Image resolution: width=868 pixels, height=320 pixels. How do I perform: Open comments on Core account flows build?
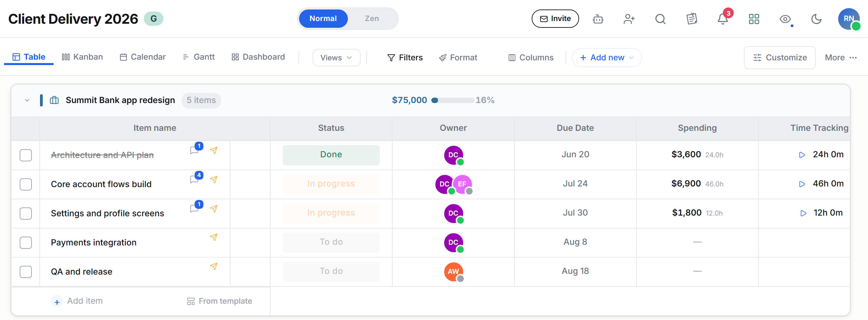[x=195, y=179]
